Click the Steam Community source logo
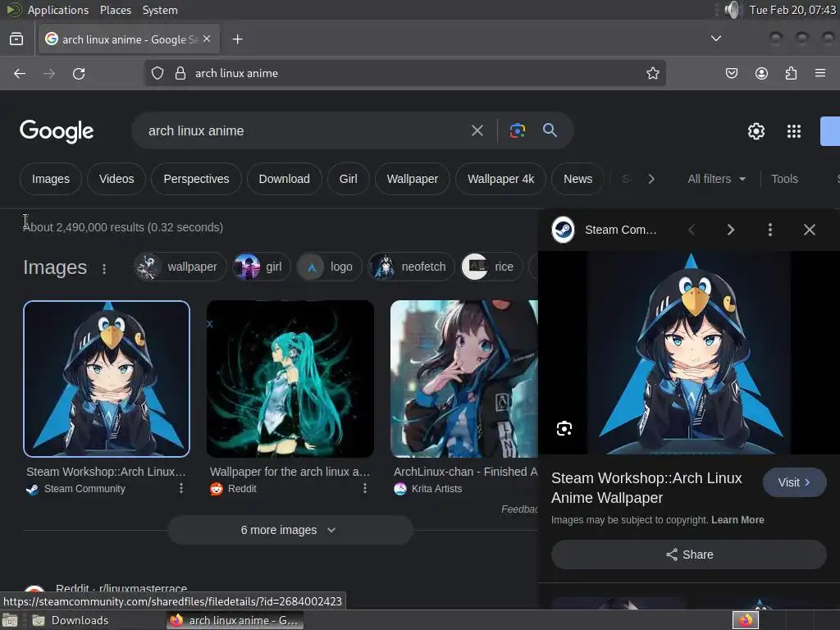This screenshot has width=840, height=630. [x=563, y=230]
